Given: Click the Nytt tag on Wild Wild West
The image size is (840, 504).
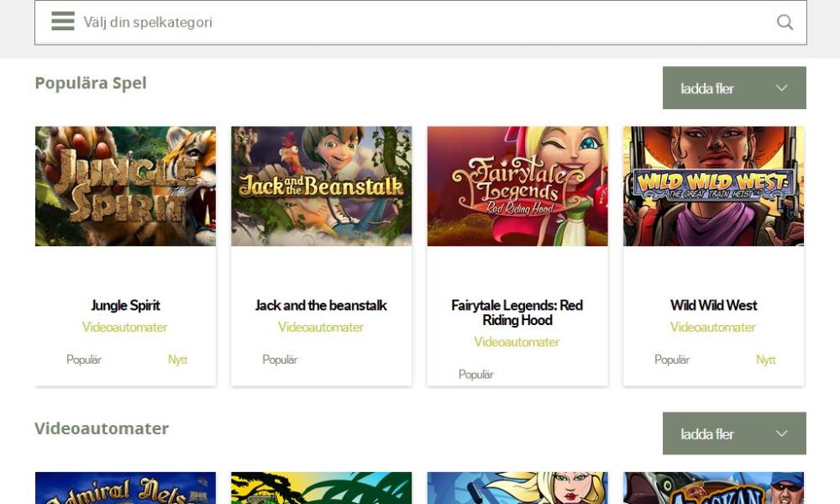Looking at the screenshot, I should tap(766, 360).
